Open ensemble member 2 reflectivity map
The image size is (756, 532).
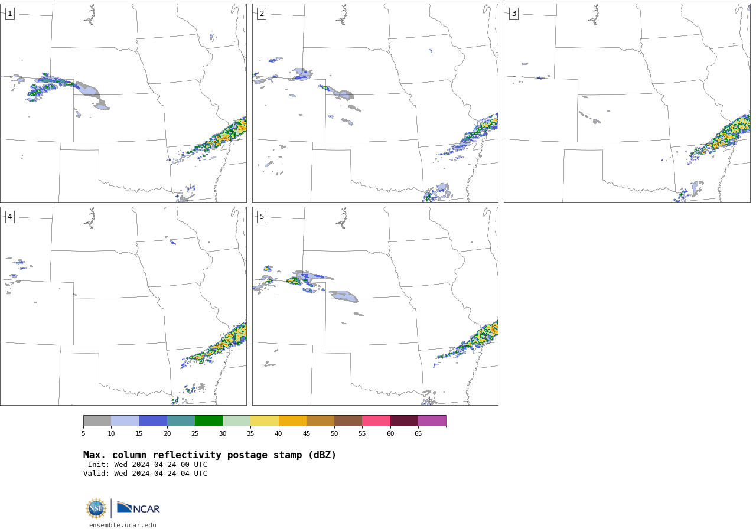click(375, 103)
